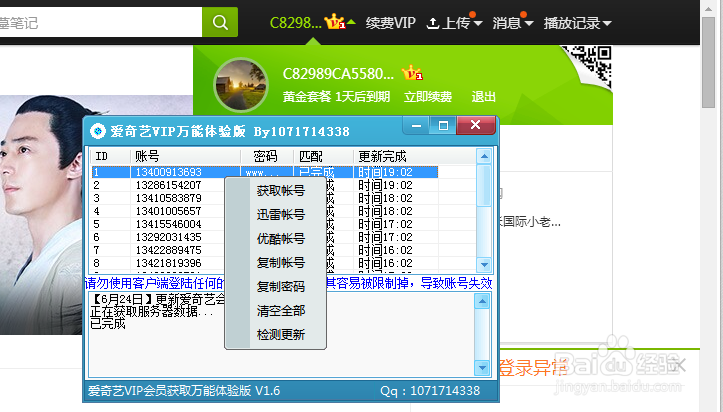Click the upload arrow icon beside 上传

pyautogui.click(x=433, y=23)
